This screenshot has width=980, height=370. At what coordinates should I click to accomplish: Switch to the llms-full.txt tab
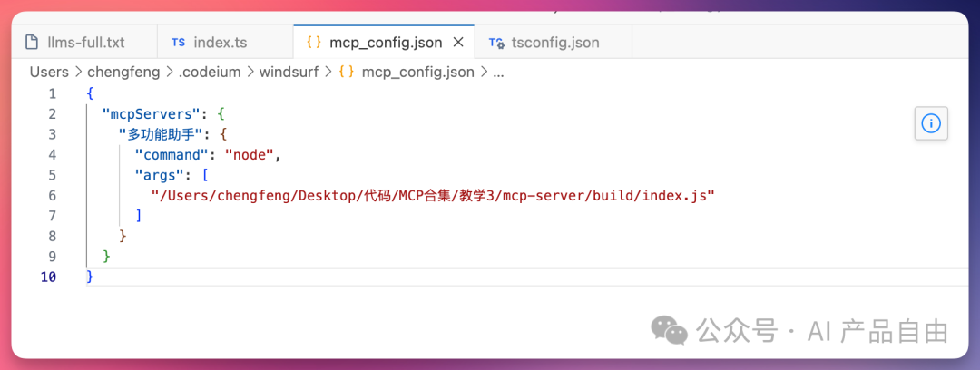click(83, 43)
